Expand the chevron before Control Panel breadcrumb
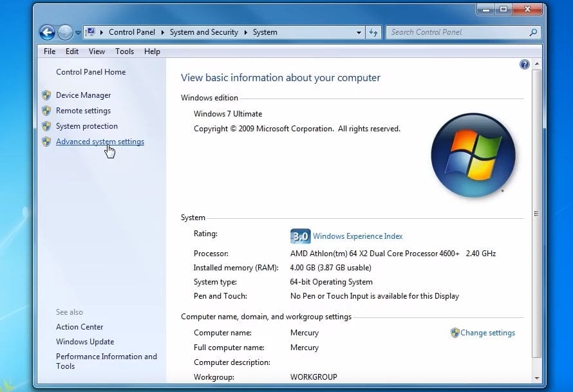Viewport: 573px width, 392px height. tap(102, 32)
